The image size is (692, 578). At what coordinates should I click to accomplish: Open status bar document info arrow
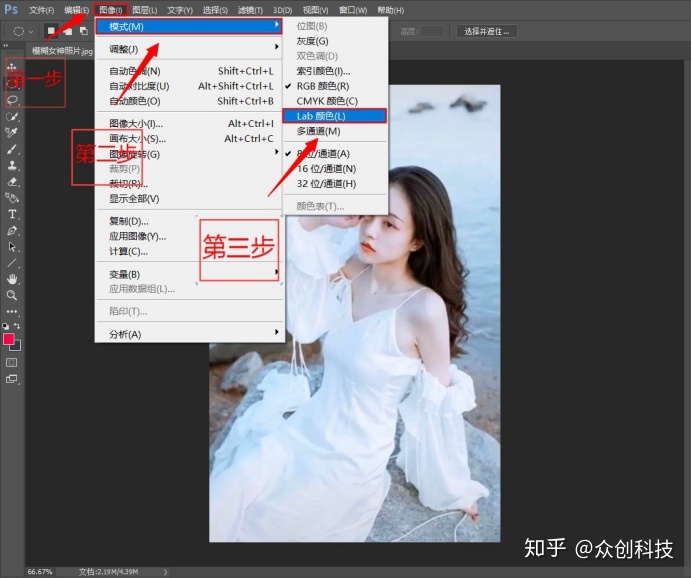(165, 572)
